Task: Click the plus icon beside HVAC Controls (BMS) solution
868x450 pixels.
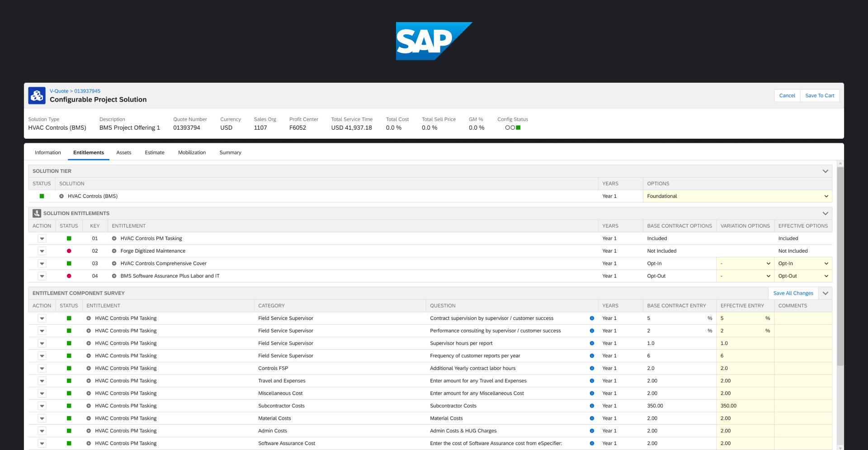Action: tap(61, 196)
